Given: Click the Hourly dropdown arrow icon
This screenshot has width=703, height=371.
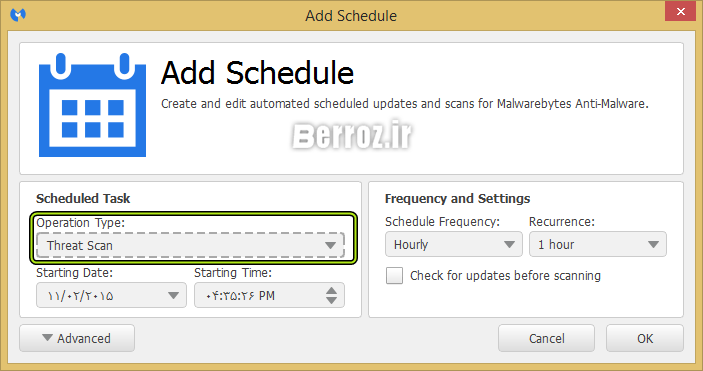Looking at the screenshot, I should (509, 244).
